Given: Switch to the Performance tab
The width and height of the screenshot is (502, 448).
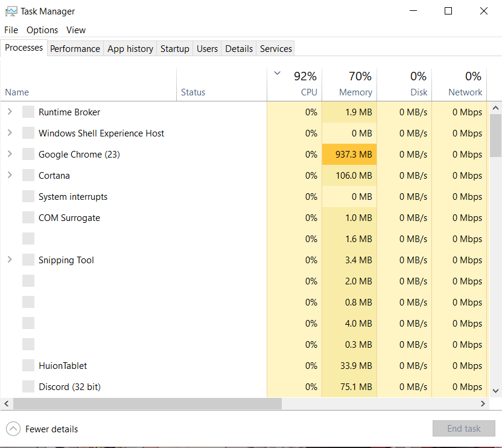Looking at the screenshot, I should click(x=75, y=49).
